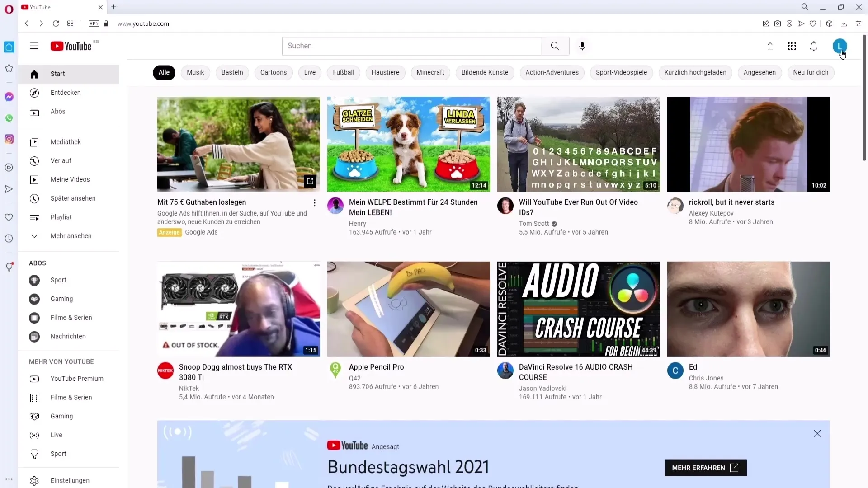The image size is (868, 488).
Task: Open YouTube Premium link
Action: pyautogui.click(x=69, y=379)
